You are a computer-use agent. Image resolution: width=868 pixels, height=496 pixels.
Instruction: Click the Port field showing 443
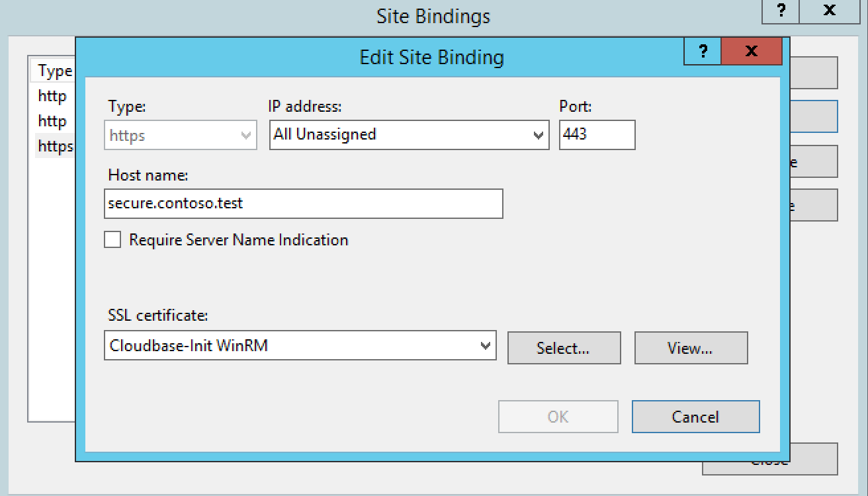597,134
